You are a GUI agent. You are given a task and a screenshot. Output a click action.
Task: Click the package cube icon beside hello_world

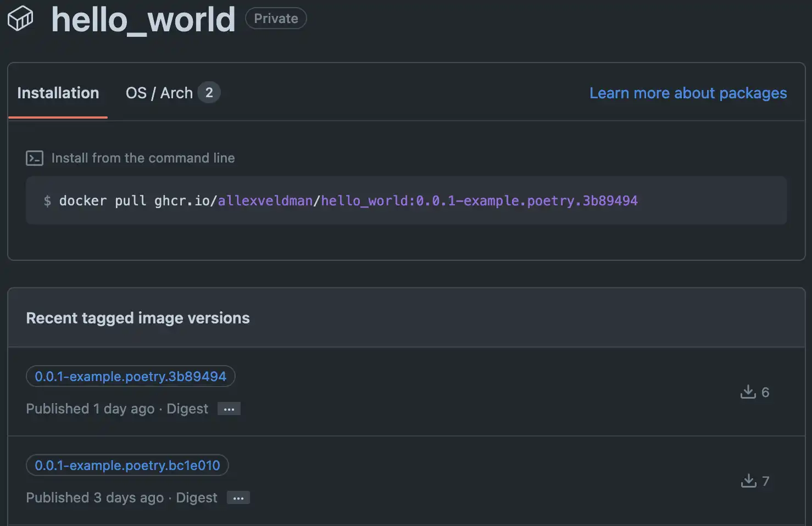pos(20,19)
